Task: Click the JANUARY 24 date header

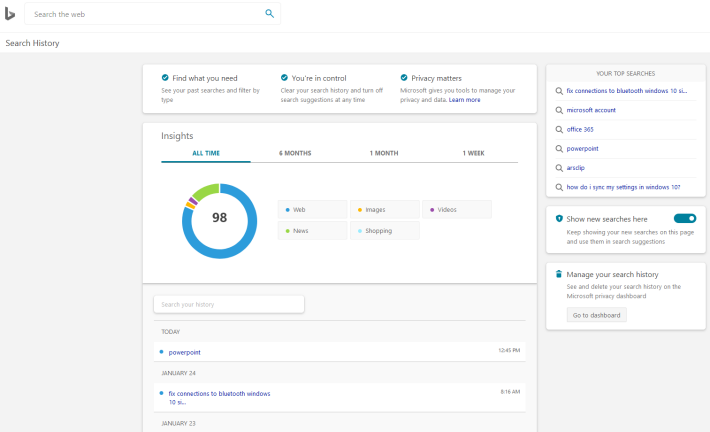Action: point(178,373)
